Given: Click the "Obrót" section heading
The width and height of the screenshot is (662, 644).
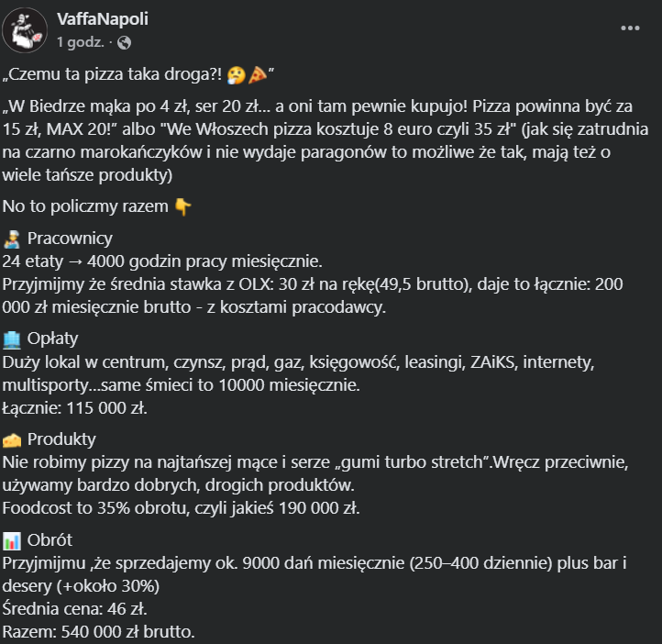Looking at the screenshot, I should tap(50, 539).
